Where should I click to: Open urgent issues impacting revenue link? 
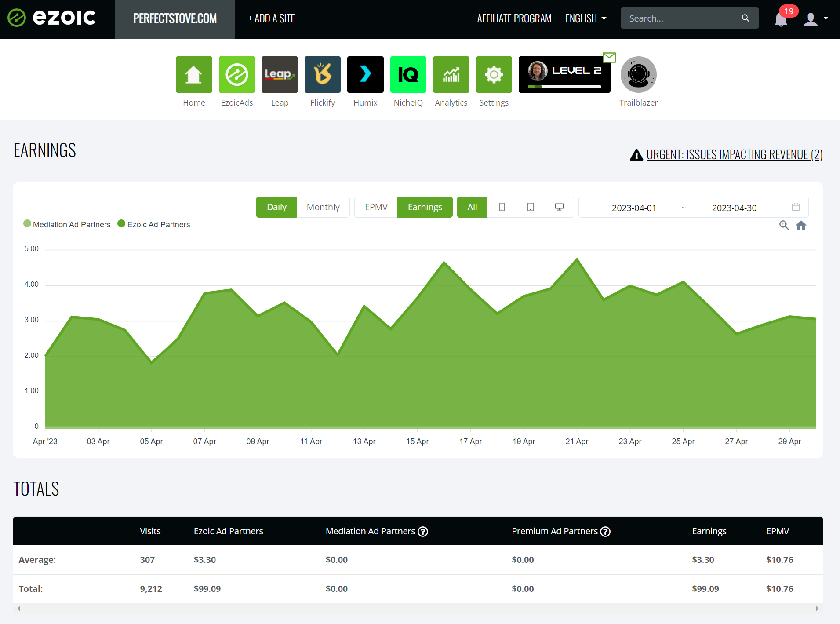point(735,155)
